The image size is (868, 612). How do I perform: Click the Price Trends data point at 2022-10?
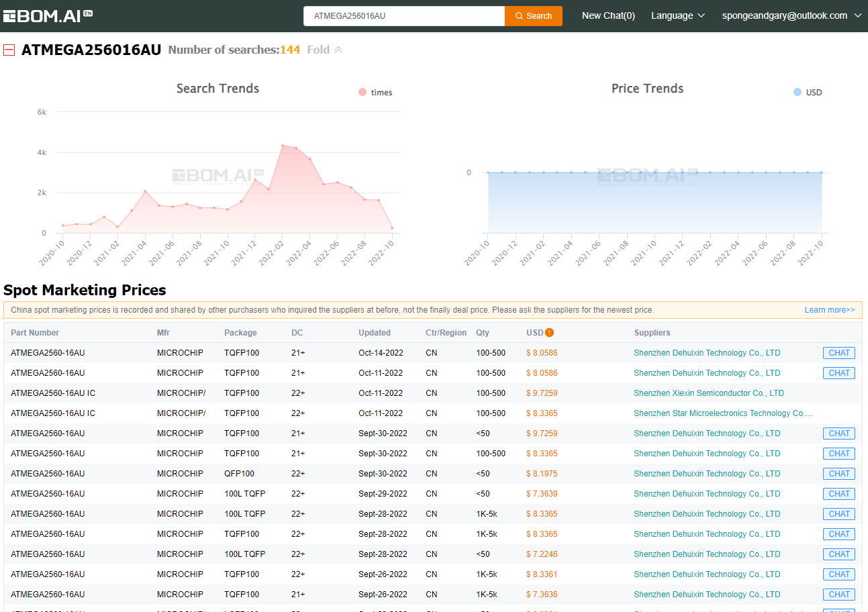tap(821, 172)
